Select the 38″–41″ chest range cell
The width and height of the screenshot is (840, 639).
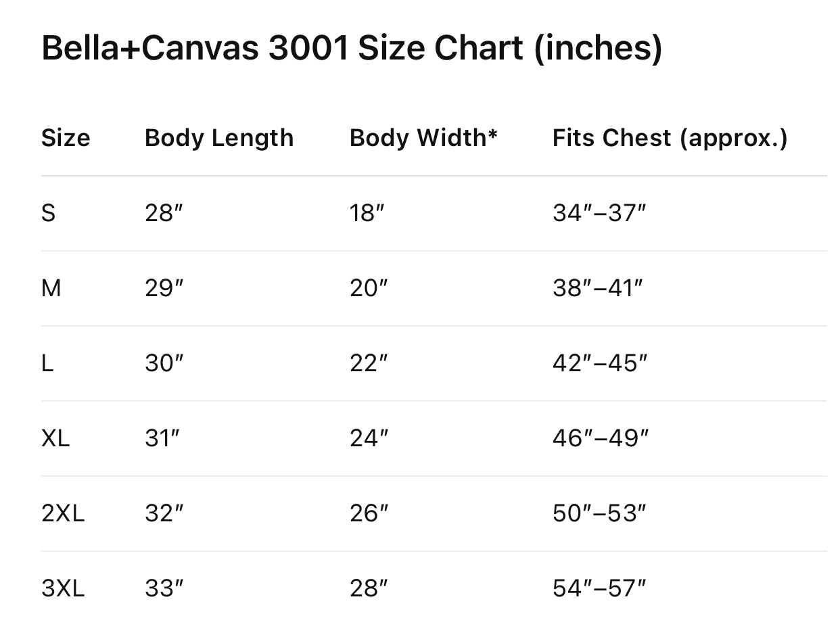click(x=597, y=289)
